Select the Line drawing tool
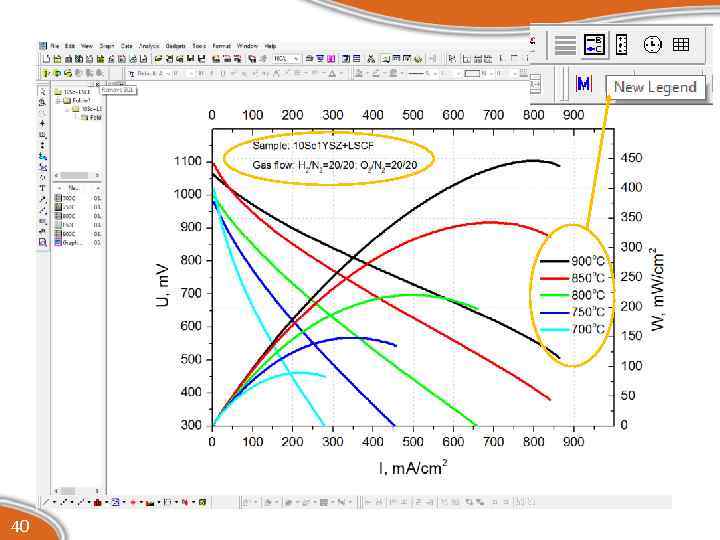The height and width of the screenshot is (540, 720). [42, 210]
